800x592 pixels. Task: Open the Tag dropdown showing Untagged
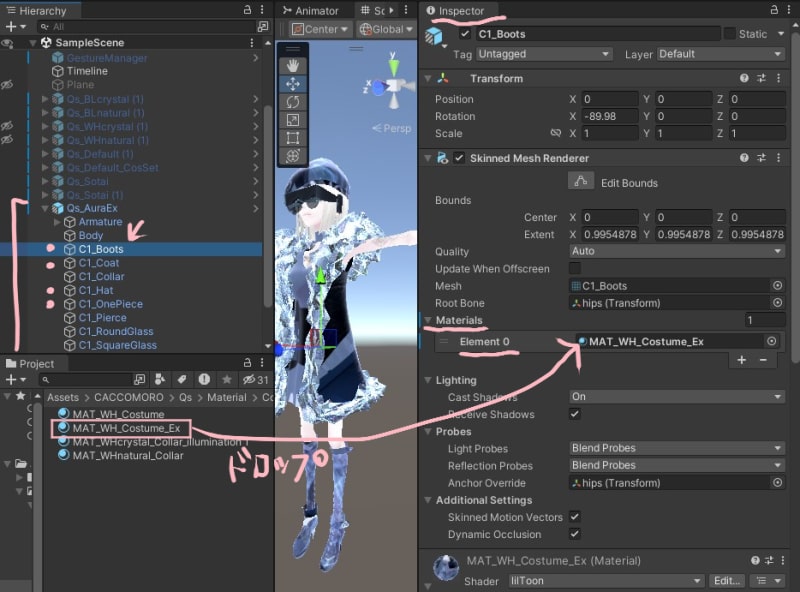(543, 54)
